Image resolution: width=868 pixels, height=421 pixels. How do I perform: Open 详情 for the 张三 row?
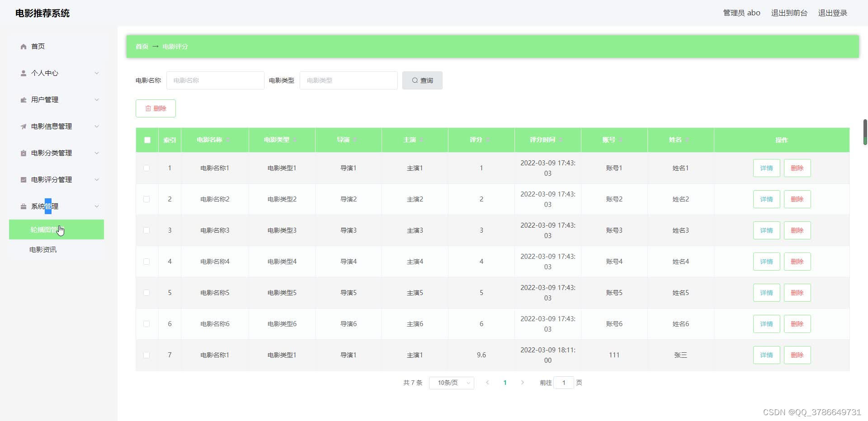[766, 355]
